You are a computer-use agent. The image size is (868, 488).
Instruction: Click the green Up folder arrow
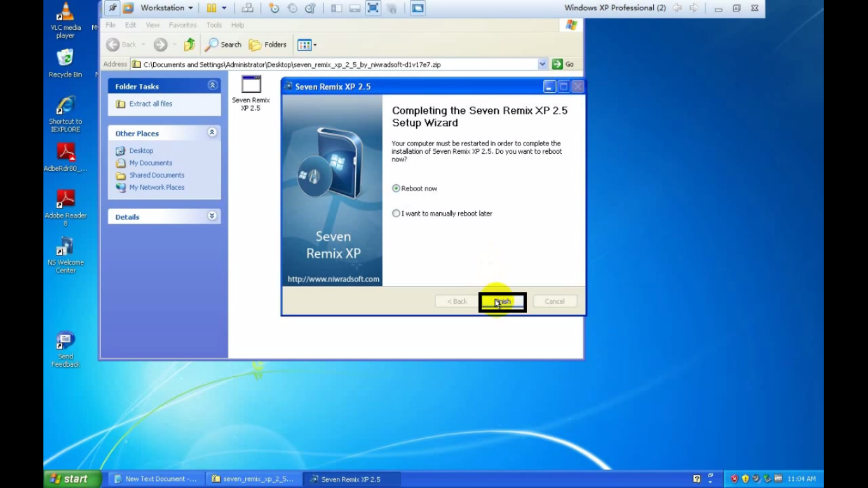[189, 44]
